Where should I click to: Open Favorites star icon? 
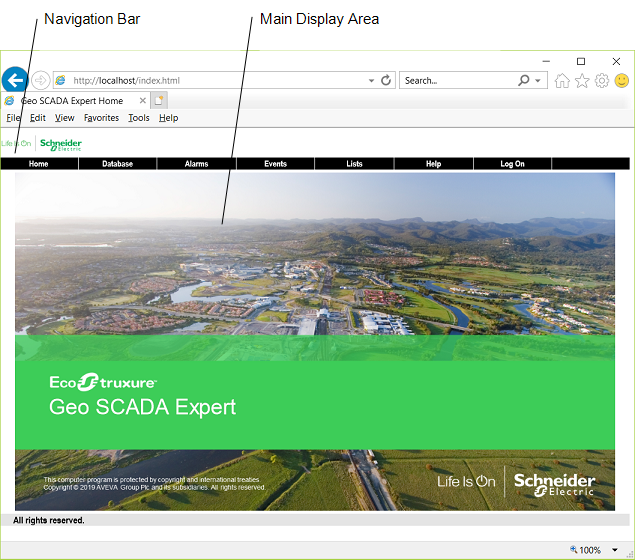click(582, 81)
